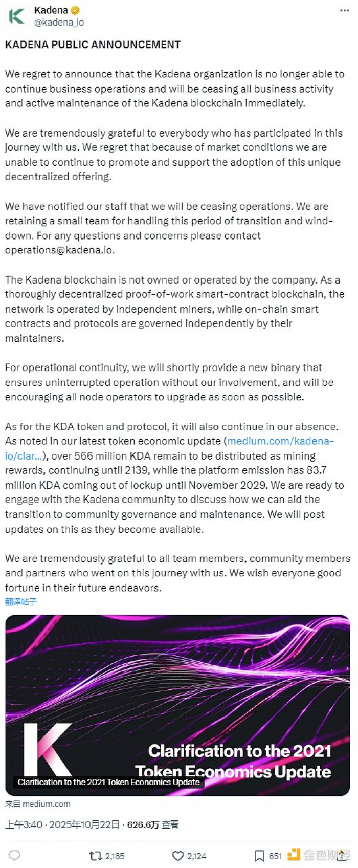Click the Kadena profile avatar logo

click(x=16, y=16)
